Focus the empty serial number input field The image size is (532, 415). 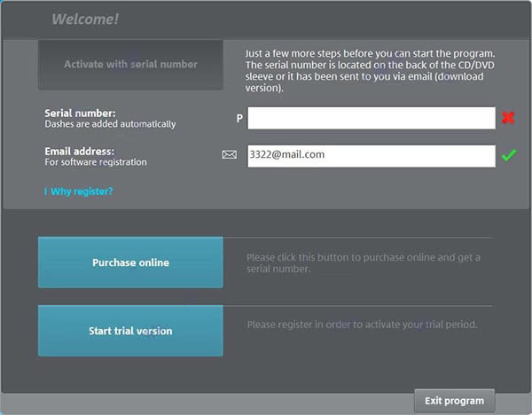pos(371,118)
